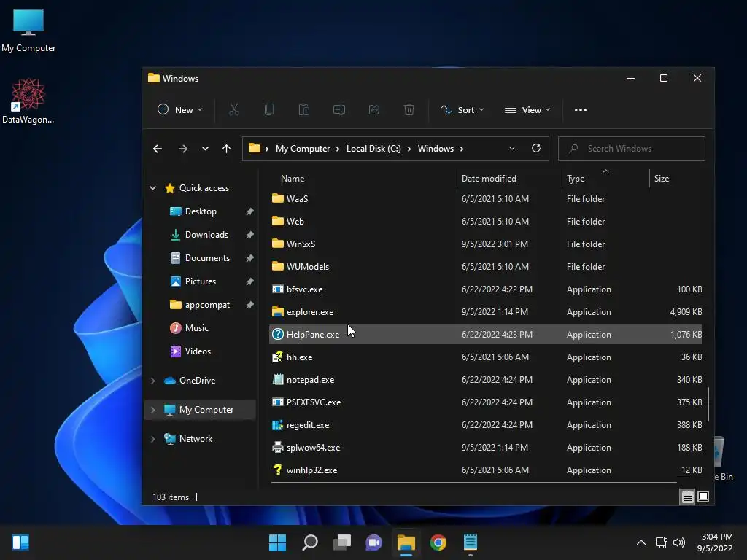
Task: Select the WUModels folder row
Action: pos(485,267)
